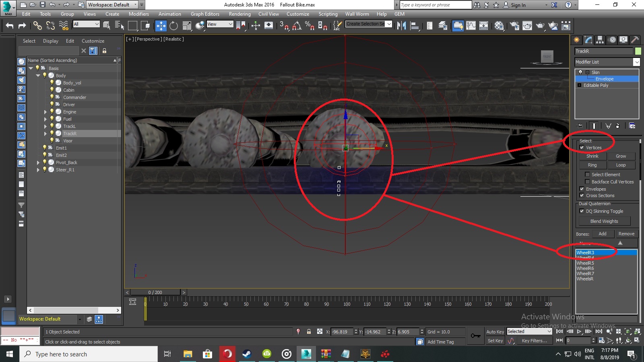Open the Align tool
Viewport: 644px width, 362px height.
[414, 26]
